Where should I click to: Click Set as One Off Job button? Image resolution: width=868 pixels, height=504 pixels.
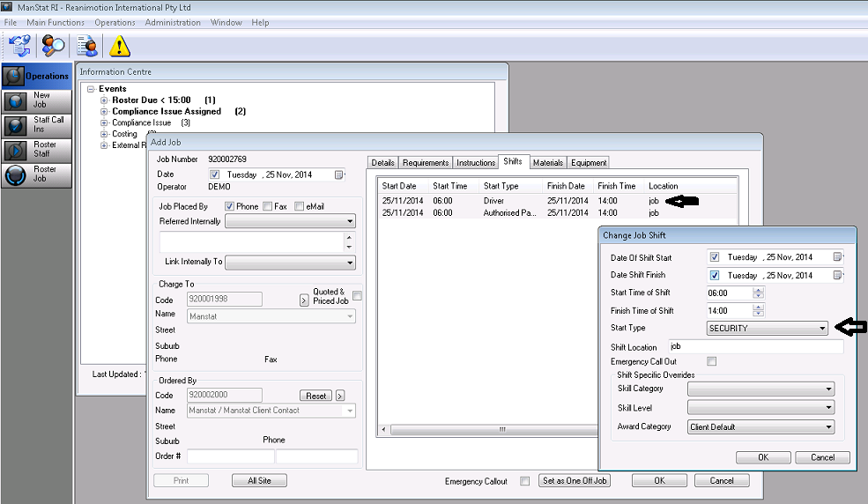pyautogui.click(x=574, y=481)
